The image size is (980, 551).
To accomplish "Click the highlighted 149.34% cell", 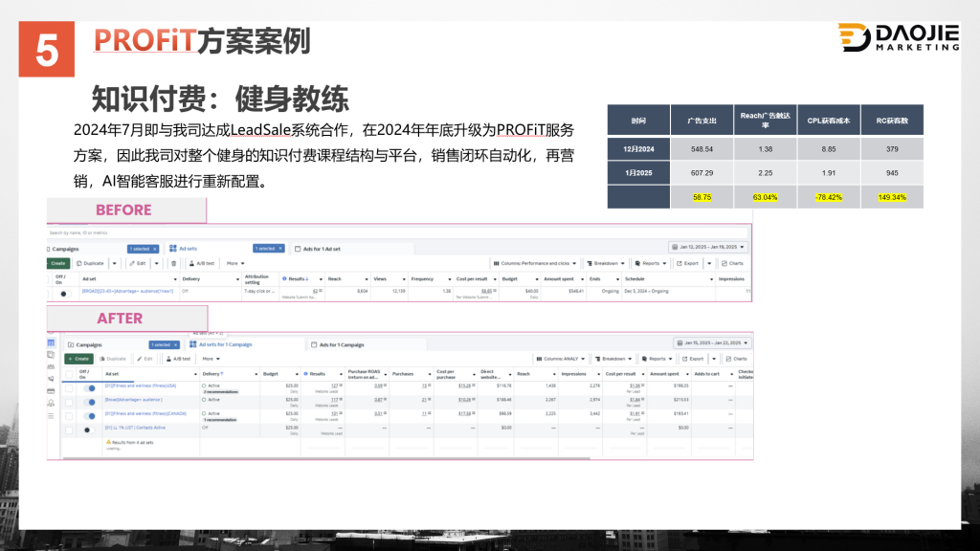I will click(x=892, y=197).
